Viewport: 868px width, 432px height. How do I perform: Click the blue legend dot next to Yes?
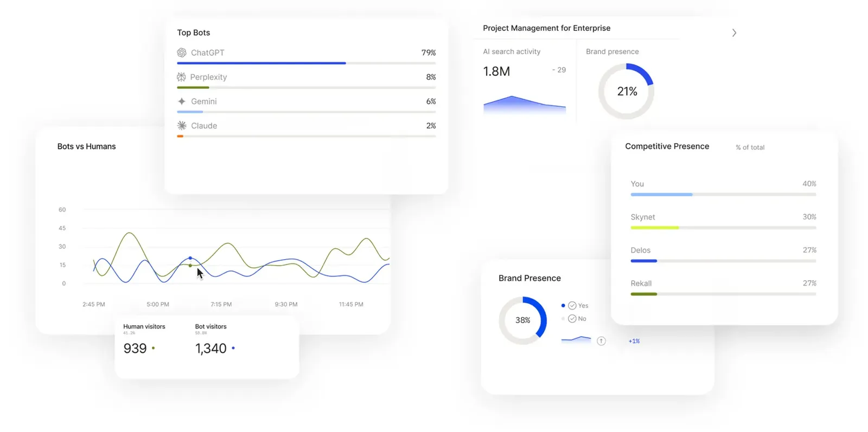(563, 306)
